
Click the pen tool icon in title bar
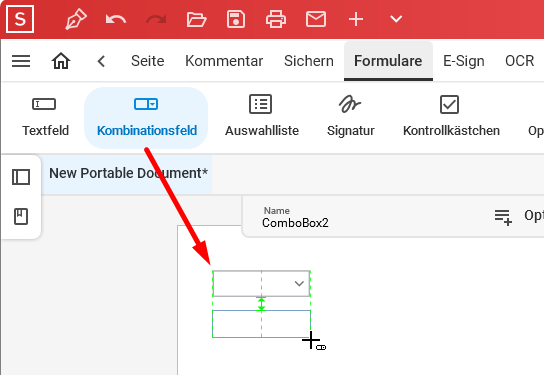(76, 19)
